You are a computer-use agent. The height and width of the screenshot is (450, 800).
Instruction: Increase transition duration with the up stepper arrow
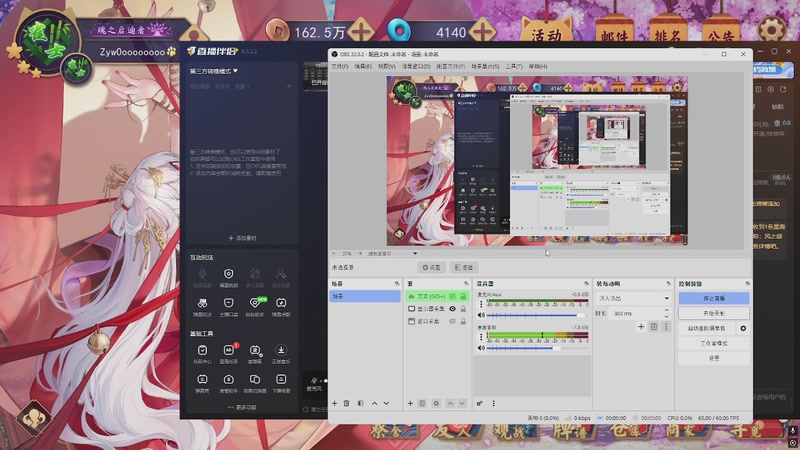pos(667,310)
